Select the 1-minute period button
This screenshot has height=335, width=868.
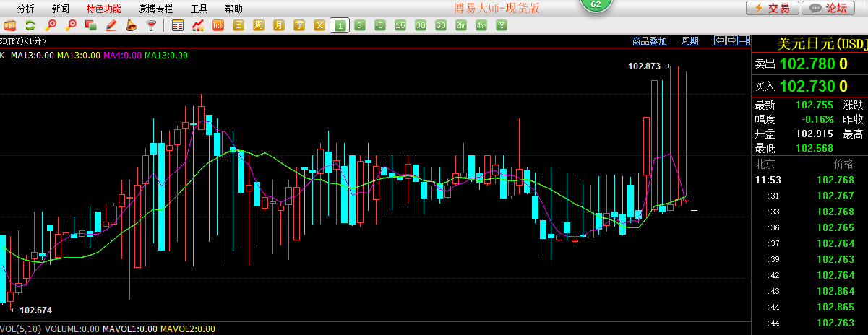click(340, 26)
